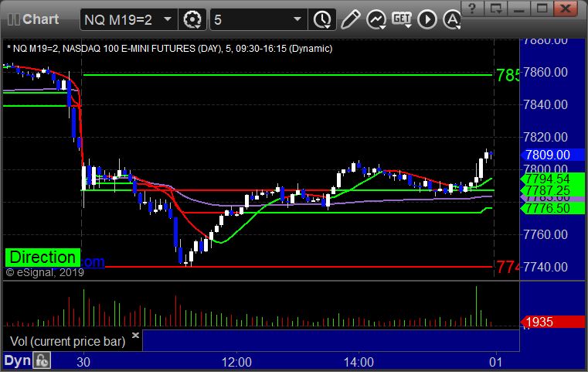Screen dimensions: 588x372
Task: Expand the NQ M19=2 symbol dropdown
Action: [x=168, y=19]
